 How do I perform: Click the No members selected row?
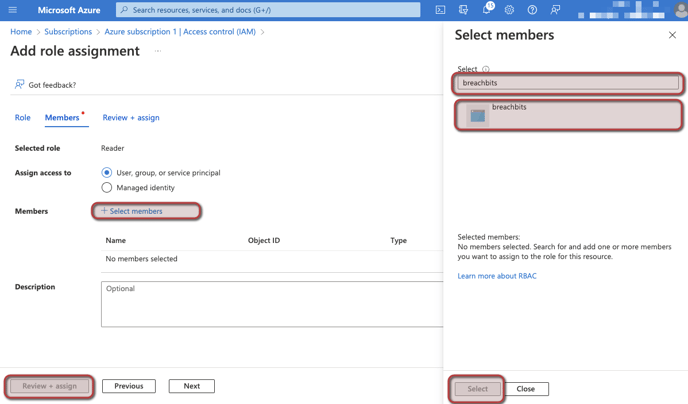(272, 259)
